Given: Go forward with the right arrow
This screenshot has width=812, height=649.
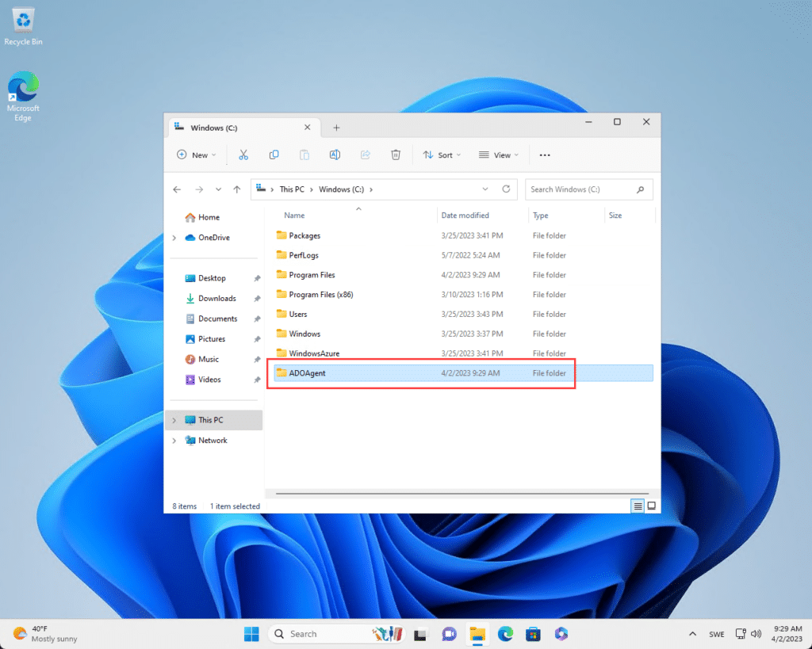Looking at the screenshot, I should click(199, 189).
